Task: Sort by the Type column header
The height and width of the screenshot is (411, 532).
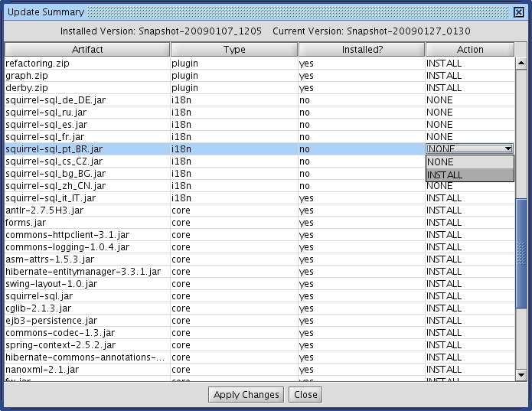Action: point(233,50)
